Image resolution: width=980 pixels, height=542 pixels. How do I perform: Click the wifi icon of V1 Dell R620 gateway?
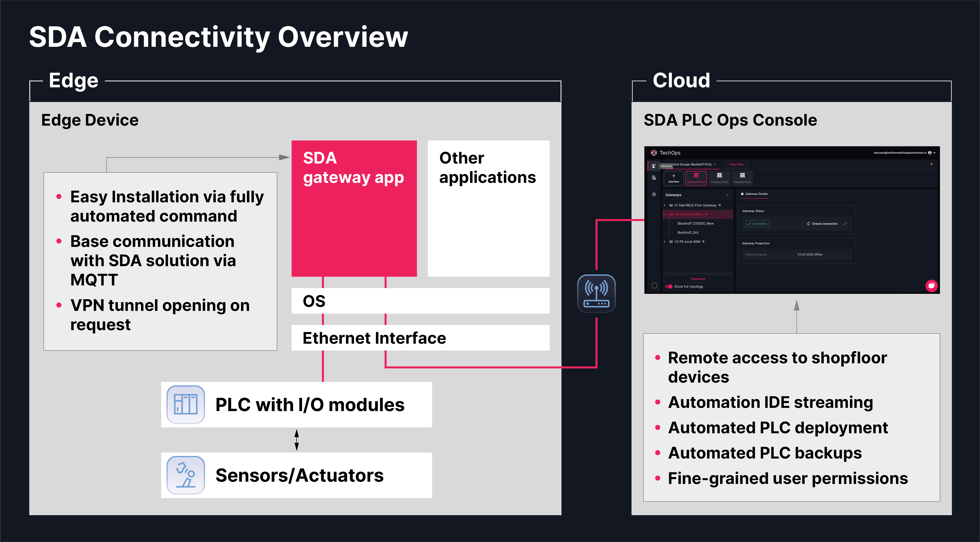point(720,205)
